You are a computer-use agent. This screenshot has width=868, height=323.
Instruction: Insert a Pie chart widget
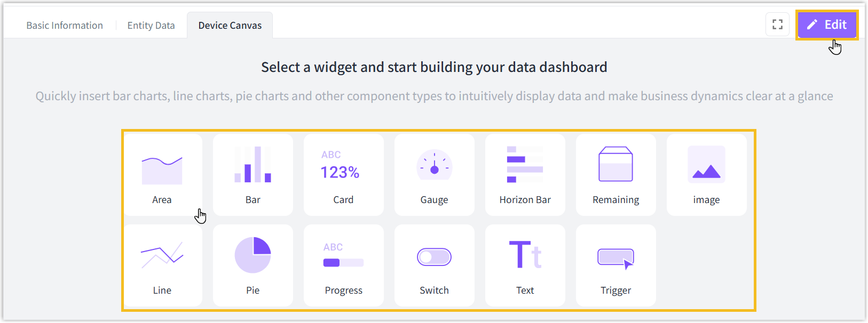coord(252,265)
